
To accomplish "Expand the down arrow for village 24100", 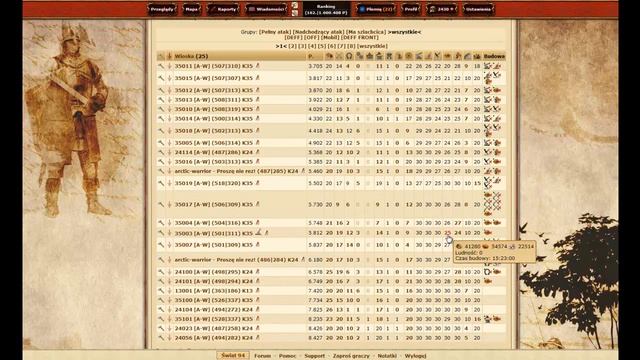I will [x=169, y=272].
